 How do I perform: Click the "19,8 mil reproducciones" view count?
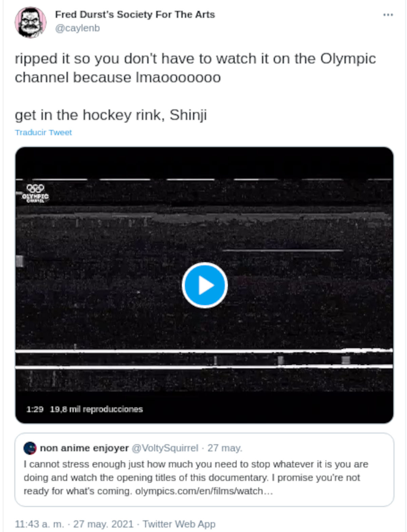coord(96,409)
